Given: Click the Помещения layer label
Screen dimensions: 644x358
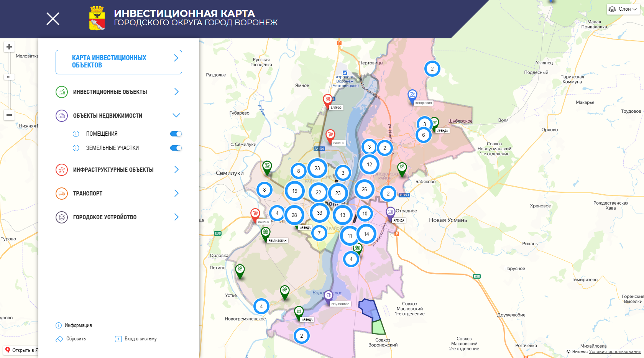Looking at the screenshot, I should click(102, 134).
